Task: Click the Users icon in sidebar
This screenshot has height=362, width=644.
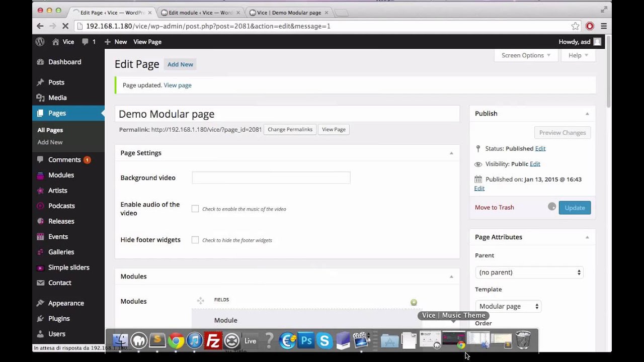Action: tap(40, 334)
